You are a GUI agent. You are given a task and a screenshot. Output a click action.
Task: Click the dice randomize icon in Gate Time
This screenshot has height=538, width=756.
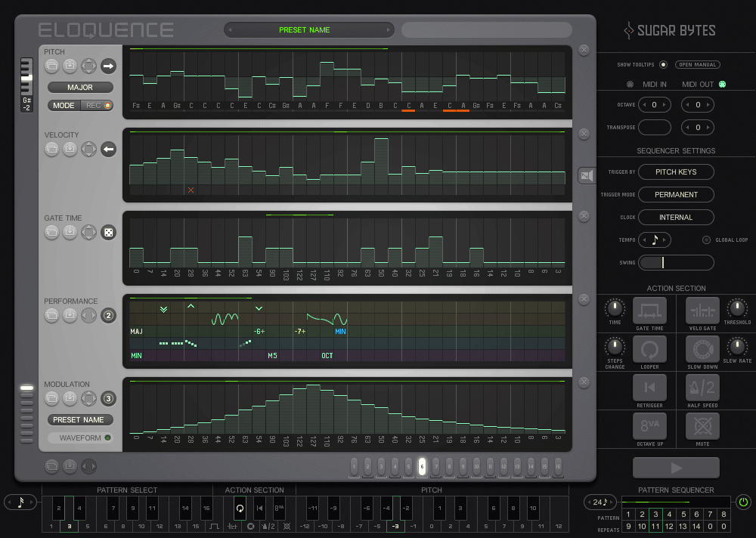click(108, 232)
